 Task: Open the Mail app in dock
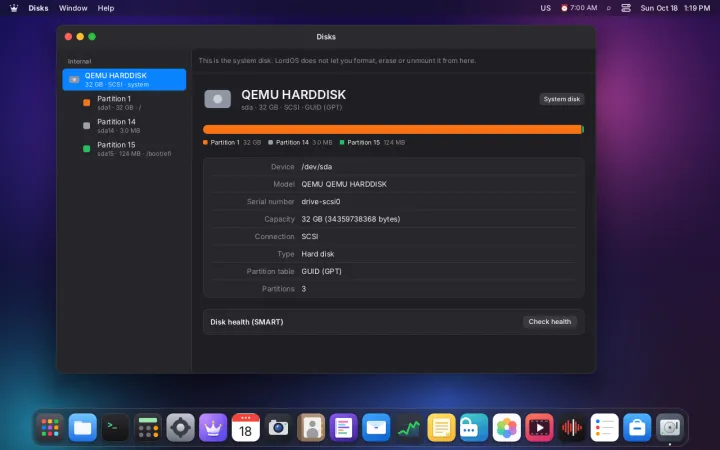click(376, 428)
